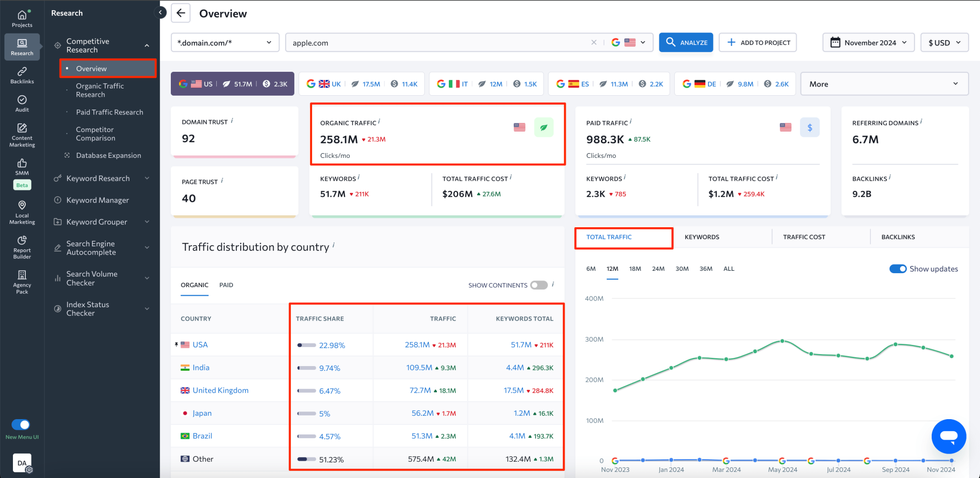The height and width of the screenshot is (478, 980).
Task: Open Content Marketing in the sidebar
Action: [22, 135]
